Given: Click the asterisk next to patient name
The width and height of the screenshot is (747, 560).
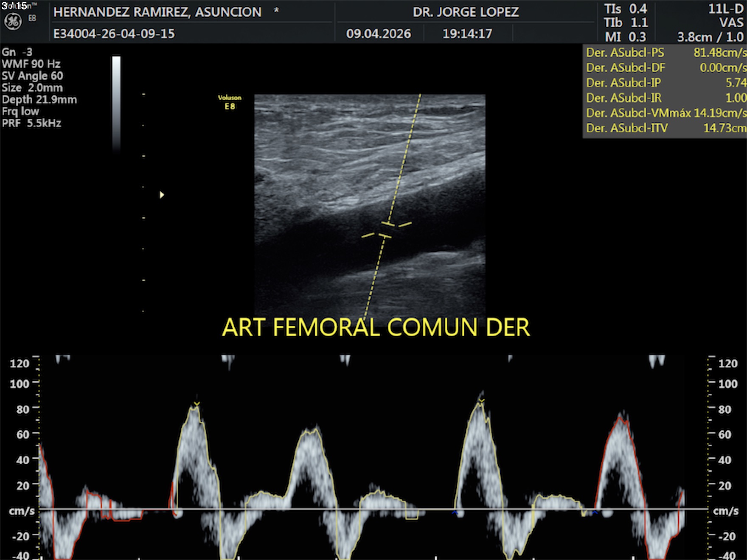Looking at the screenshot, I should 276,11.
